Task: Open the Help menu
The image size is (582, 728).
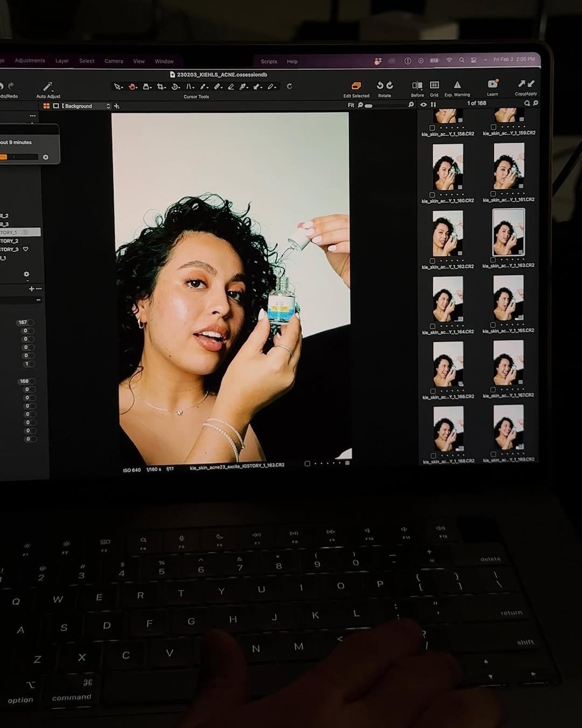Action: (292, 61)
